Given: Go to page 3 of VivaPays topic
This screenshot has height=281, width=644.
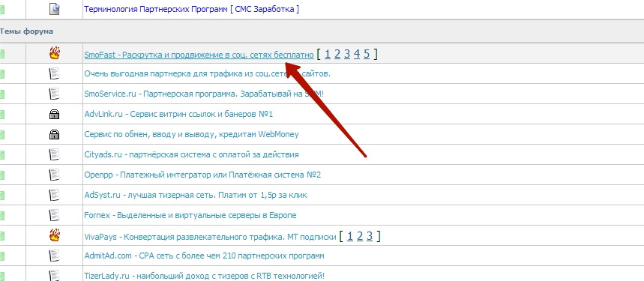Looking at the screenshot, I should coord(370,236).
